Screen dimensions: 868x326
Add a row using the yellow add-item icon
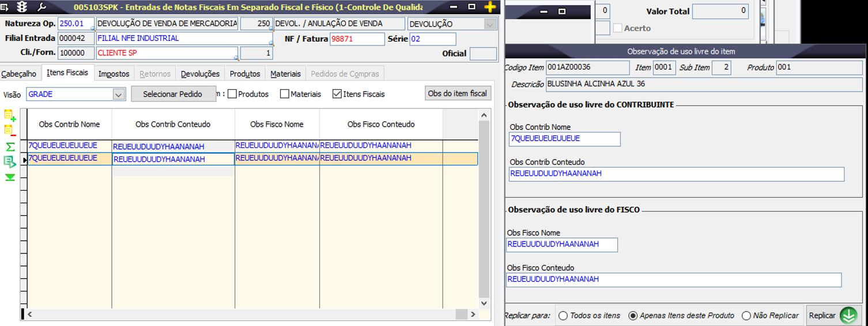pyautogui.click(x=10, y=115)
